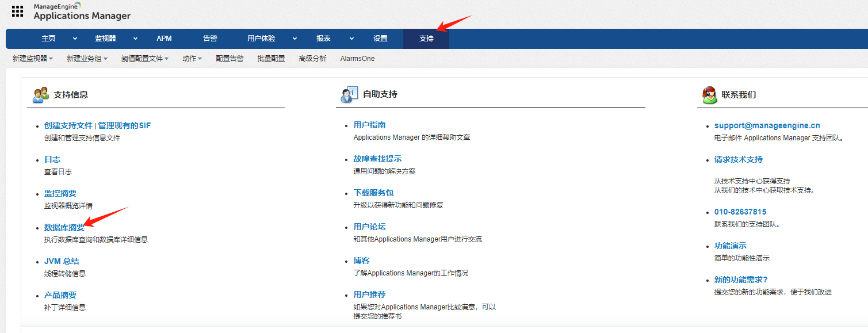Click the 监视器概览详情 description text

[x=68, y=206]
